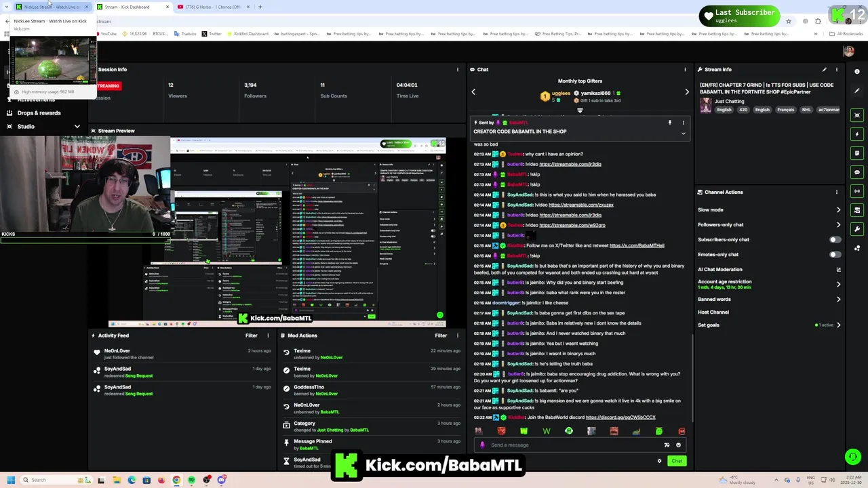This screenshot has height=488, width=868.
Task: Open the info icon in right rail
Action: click(857, 71)
